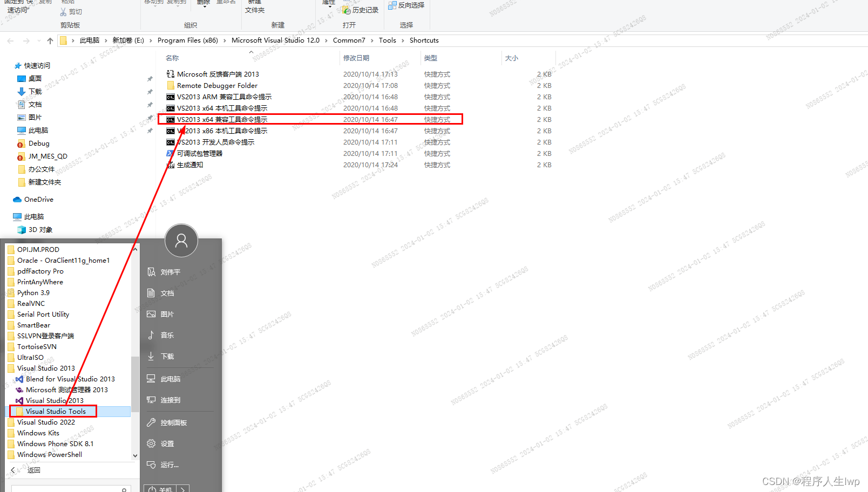The image size is (868, 492).
Task: Expand shutdown options arrow
Action: [183, 489]
